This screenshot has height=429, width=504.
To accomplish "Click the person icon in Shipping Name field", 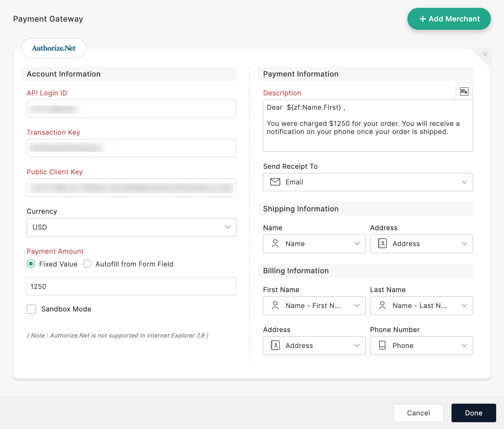I will pyautogui.click(x=275, y=244).
